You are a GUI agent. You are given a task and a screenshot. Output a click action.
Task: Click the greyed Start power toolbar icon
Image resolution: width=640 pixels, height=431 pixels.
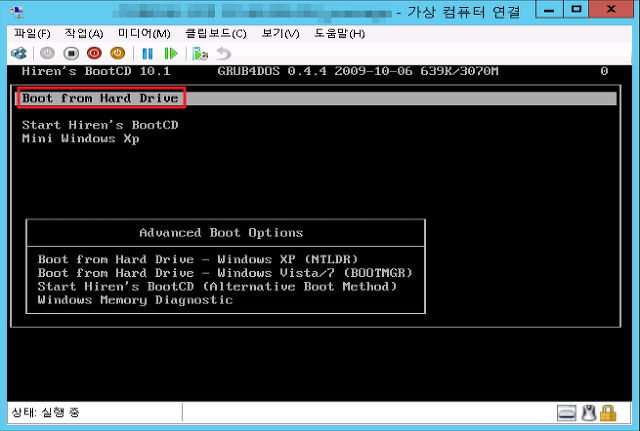[x=47, y=53]
